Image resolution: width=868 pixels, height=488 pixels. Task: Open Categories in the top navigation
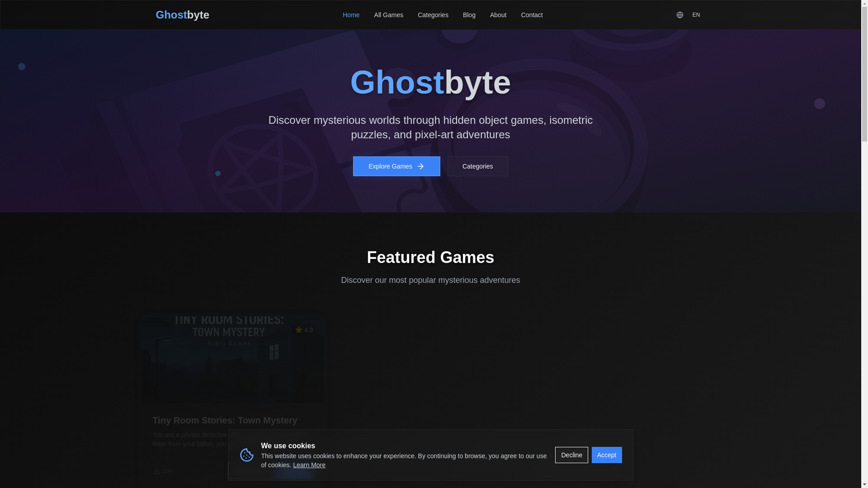(433, 15)
